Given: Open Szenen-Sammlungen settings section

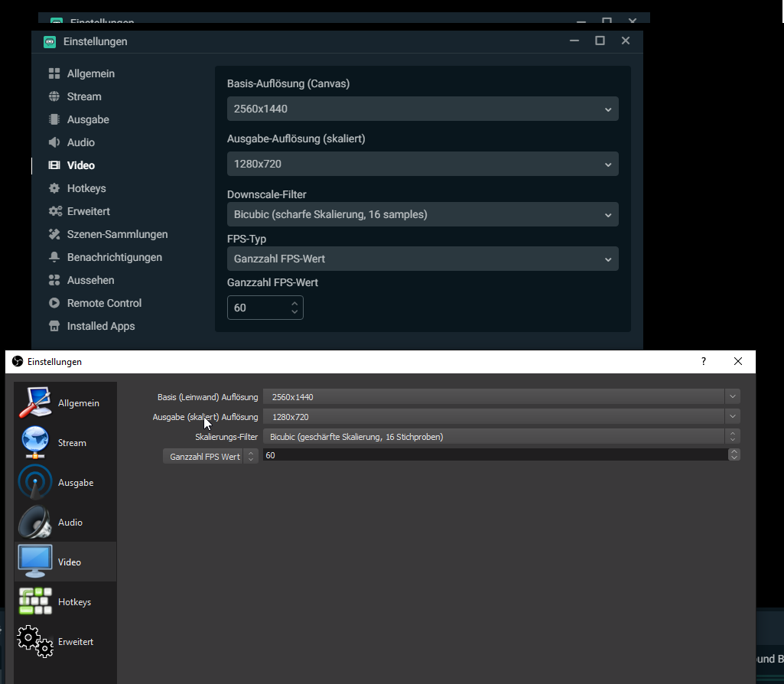Looking at the screenshot, I should click(x=117, y=234).
